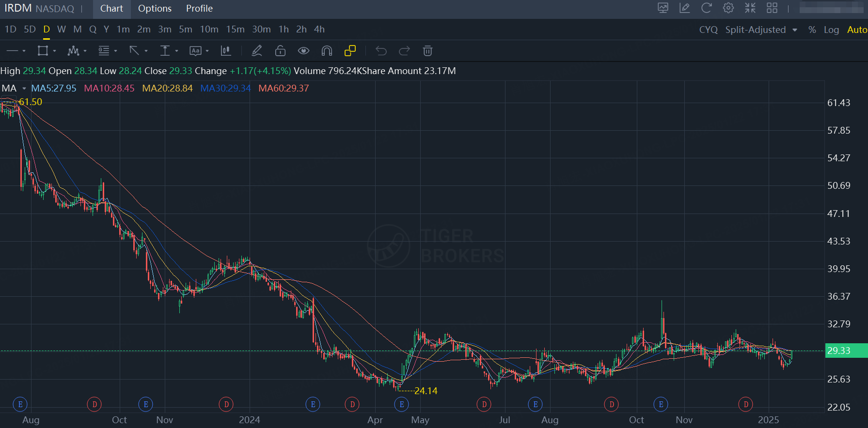Select the 1D timeframe
This screenshot has width=868, height=428.
click(x=11, y=30)
